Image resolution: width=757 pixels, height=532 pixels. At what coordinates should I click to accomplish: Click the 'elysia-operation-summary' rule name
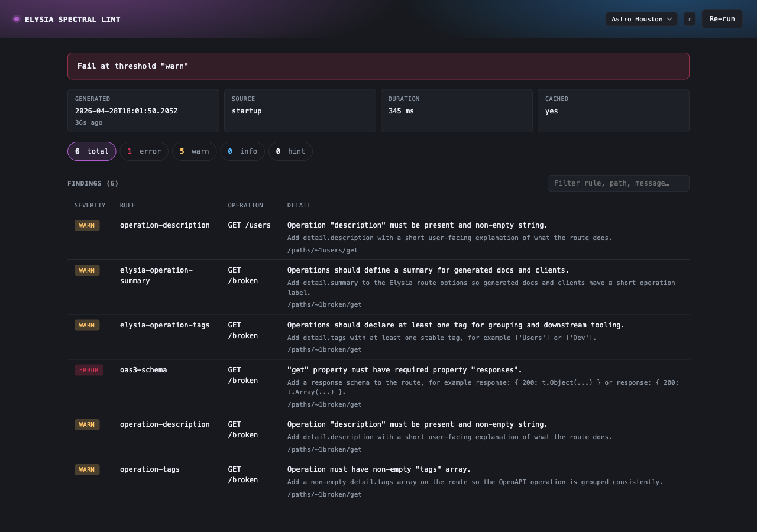(x=156, y=275)
